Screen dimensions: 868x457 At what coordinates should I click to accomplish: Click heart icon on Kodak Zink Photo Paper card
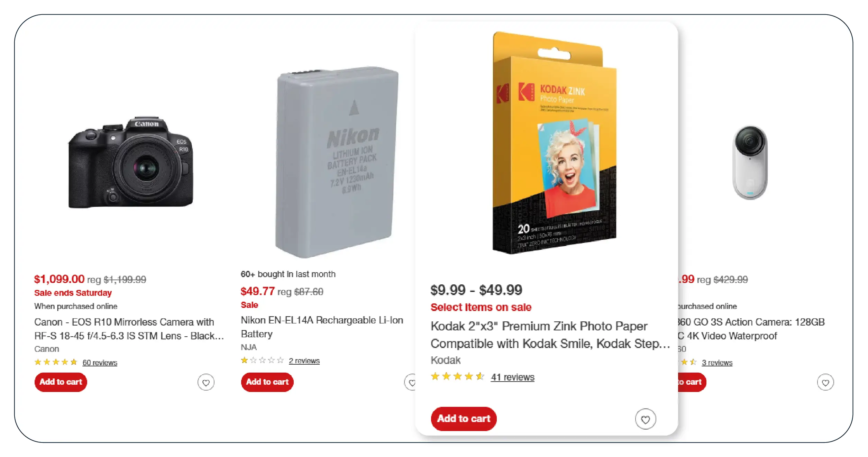tap(645, 419)
